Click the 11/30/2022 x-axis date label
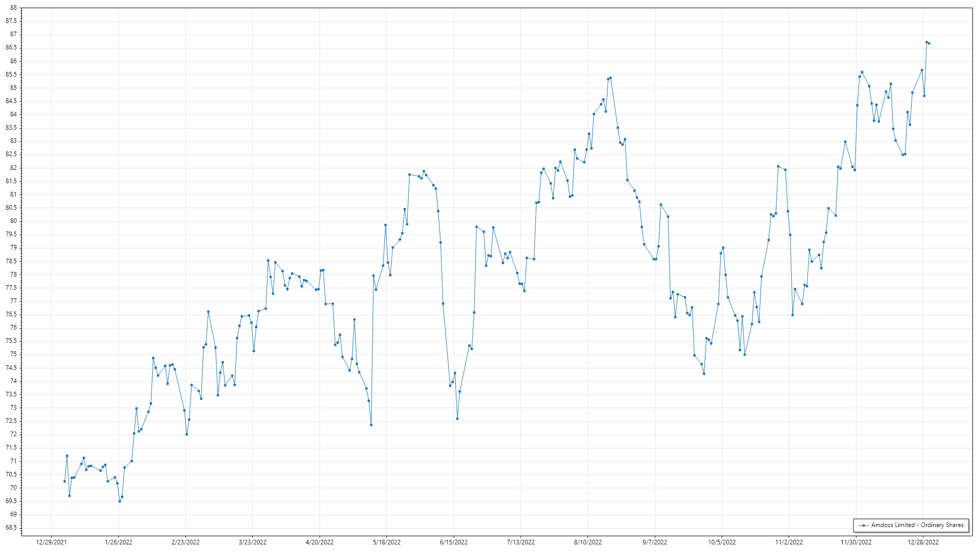Image resolution: width=980 pixels, height=551 pixels. point(856,542)
